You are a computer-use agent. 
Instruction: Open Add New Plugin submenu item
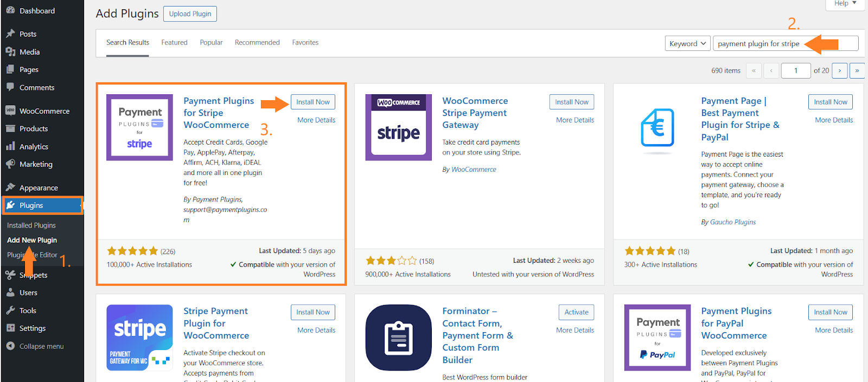32,240
